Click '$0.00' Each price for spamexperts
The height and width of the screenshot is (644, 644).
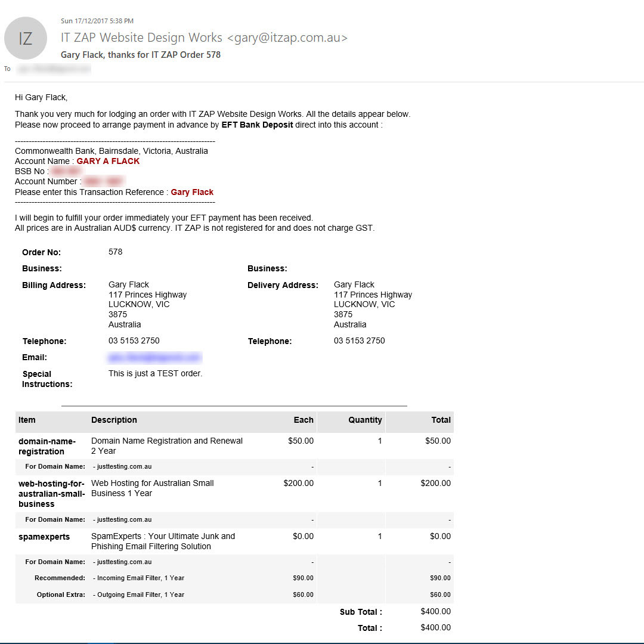click(303, 536)
